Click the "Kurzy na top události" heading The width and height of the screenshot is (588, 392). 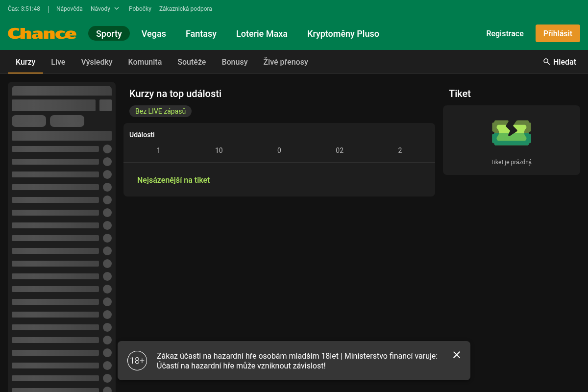pyautogui.click(x=175, y=94)
